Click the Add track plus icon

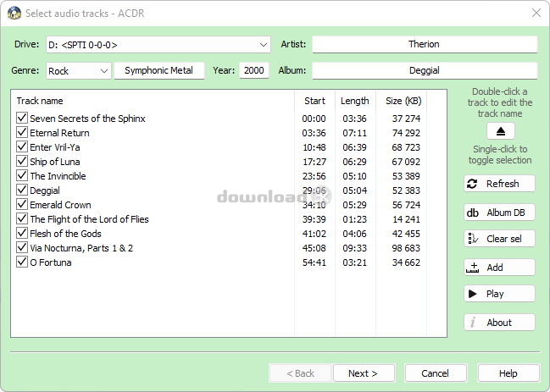473,268
